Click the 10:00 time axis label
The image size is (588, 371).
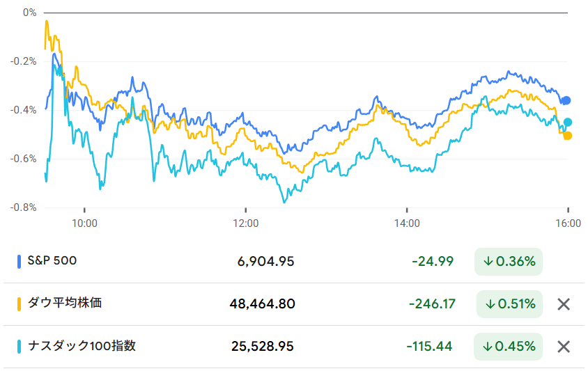(84, 223)
